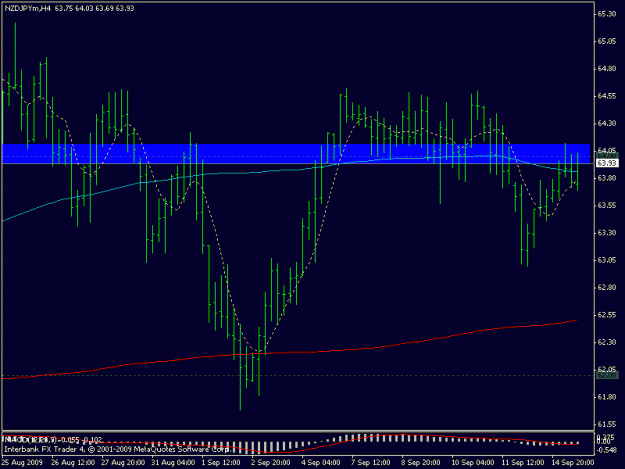The image size is (625, 469).
Task: Click the 2 Sep 20:00 time label
Action: pyautogui.click(x=271, y=463)
